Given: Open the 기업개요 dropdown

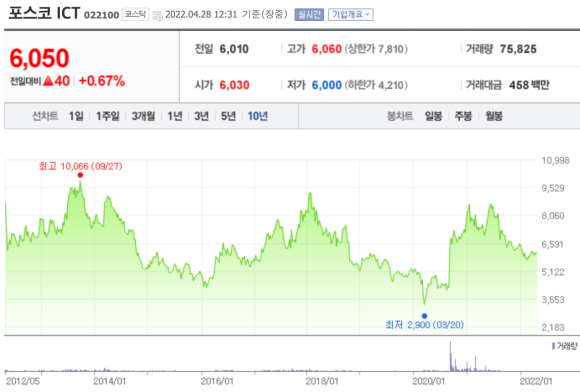Looking at the screenshot, I should (x=351, y=15).
